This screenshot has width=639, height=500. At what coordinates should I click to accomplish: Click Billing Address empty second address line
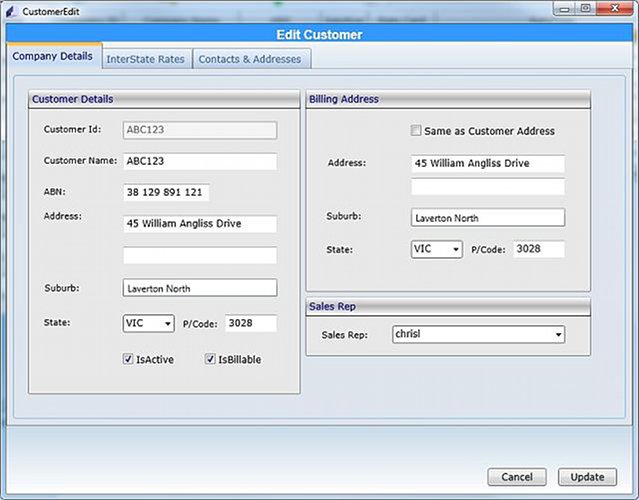[488, 187]
